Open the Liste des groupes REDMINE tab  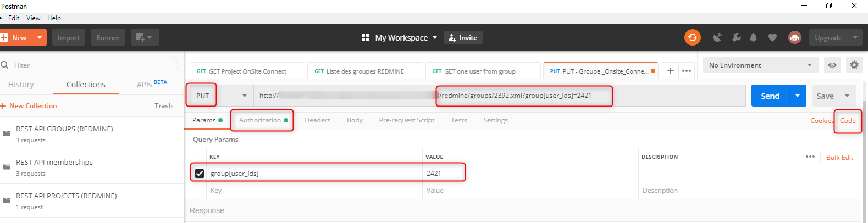(x=365, y=71)
